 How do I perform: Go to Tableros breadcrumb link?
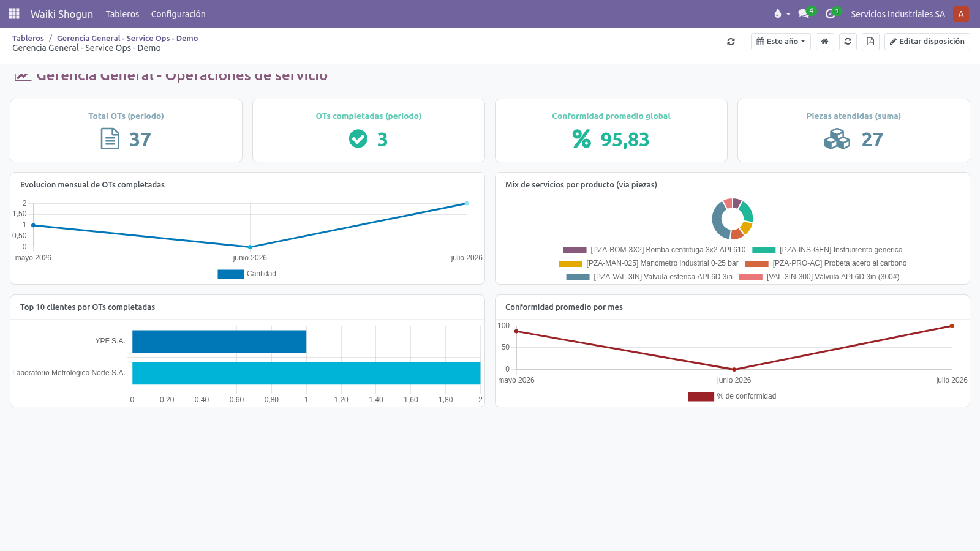coord(28,38)
